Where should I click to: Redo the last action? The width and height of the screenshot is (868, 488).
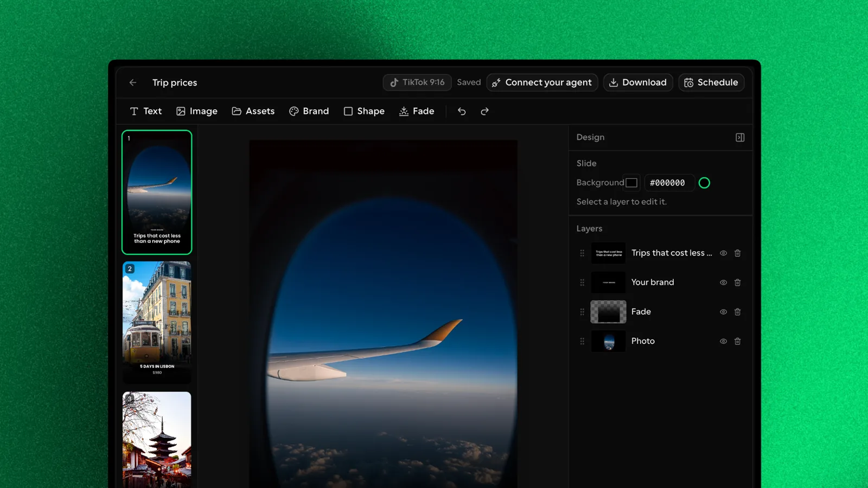484,111
